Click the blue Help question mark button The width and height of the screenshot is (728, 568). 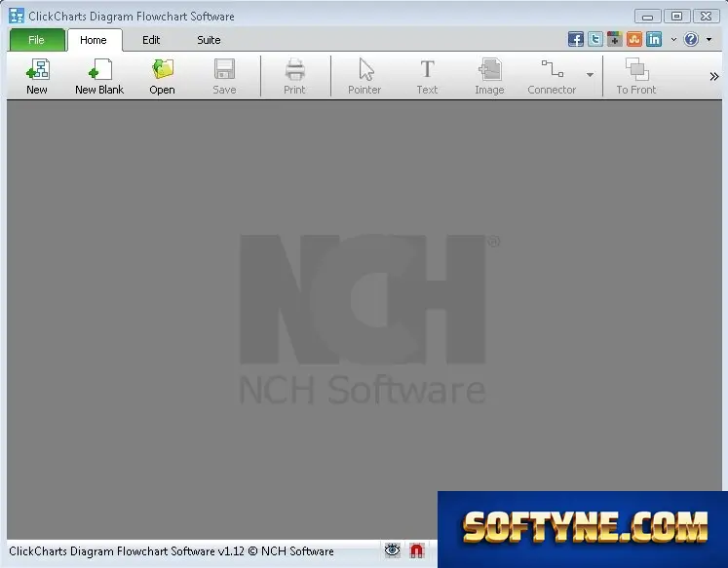691,39
